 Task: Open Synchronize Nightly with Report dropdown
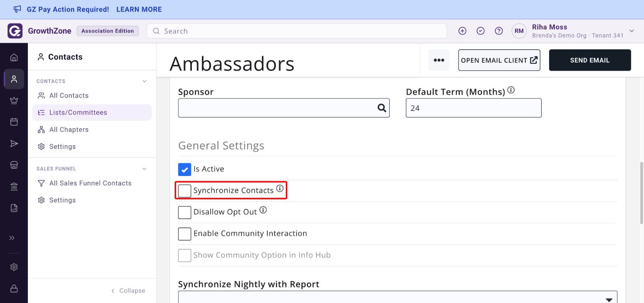point(398,297)
